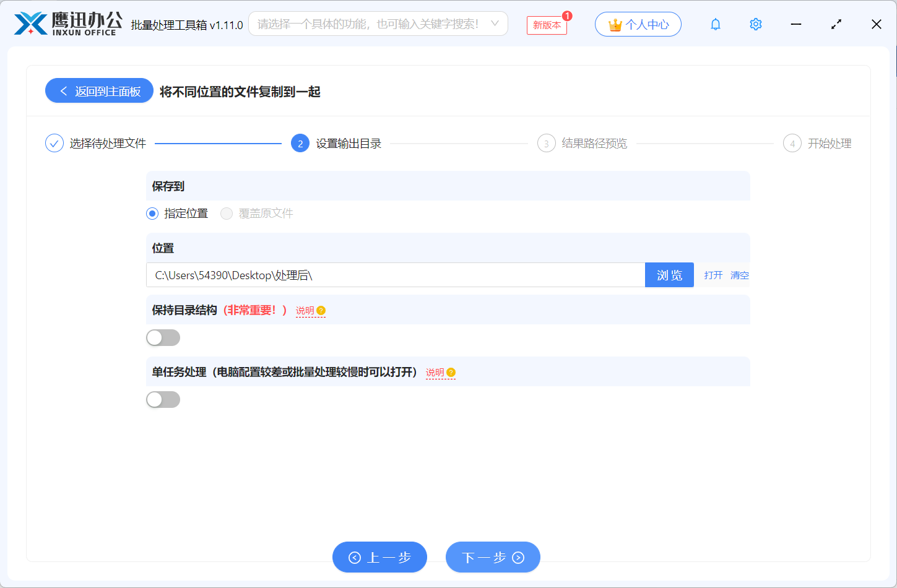The image size is (897, 588).
Task: Click the 将不同位置的文件复制到一起 heading
Action: point(240,92)
